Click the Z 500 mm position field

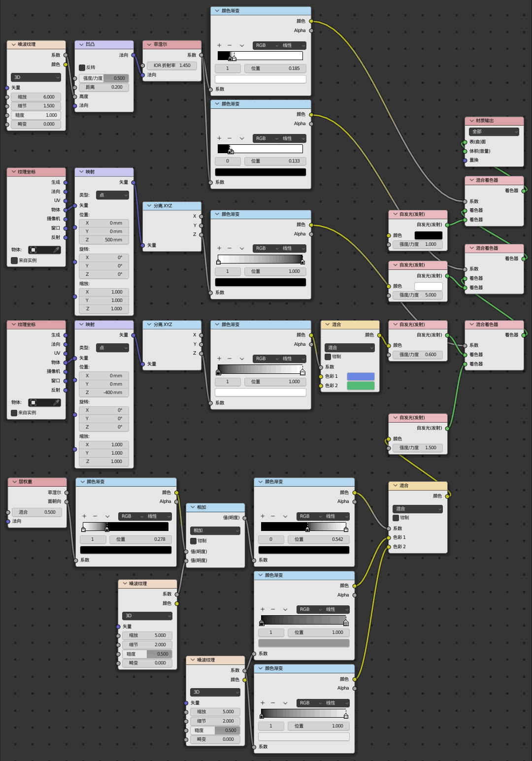[104, 240]
